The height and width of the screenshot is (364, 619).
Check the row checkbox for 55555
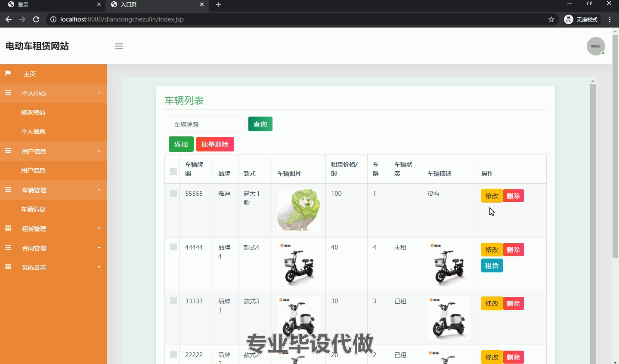point(173,193)
